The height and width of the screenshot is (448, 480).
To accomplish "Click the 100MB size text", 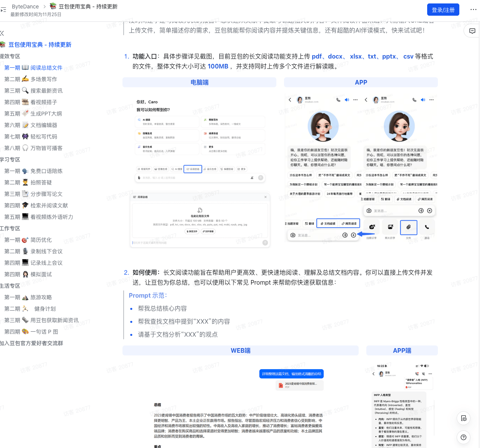I will pos(218,66).
